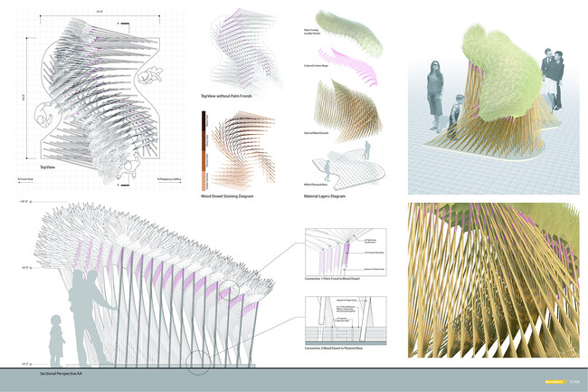
Task: Click the 'Stained Wood Dowels' label
Action: [x=316, y=133]
